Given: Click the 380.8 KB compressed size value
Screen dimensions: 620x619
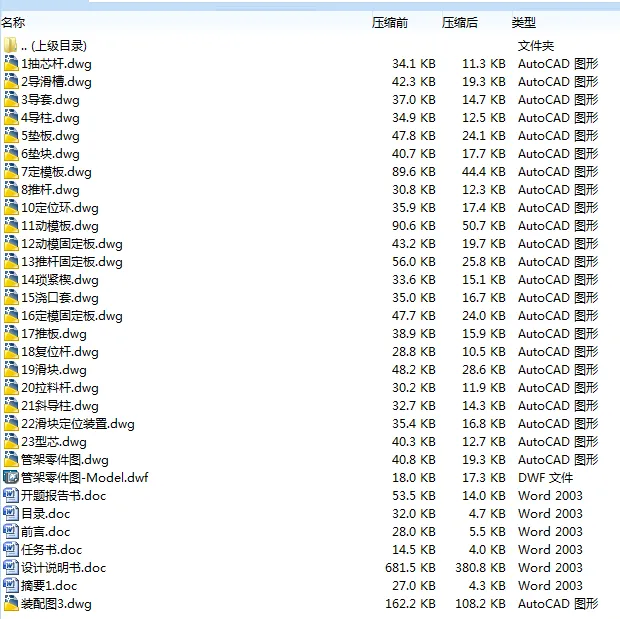Looking at the screenshot, I should point(480,568).
